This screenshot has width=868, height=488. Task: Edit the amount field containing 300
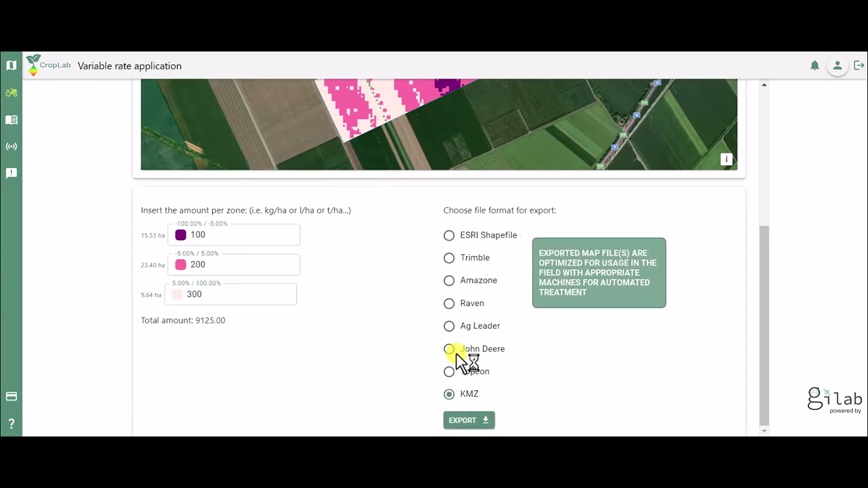click(x=231, y=294)
